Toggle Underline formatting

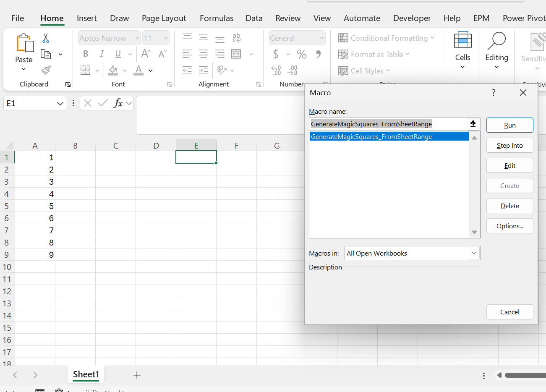click(118, 54)
